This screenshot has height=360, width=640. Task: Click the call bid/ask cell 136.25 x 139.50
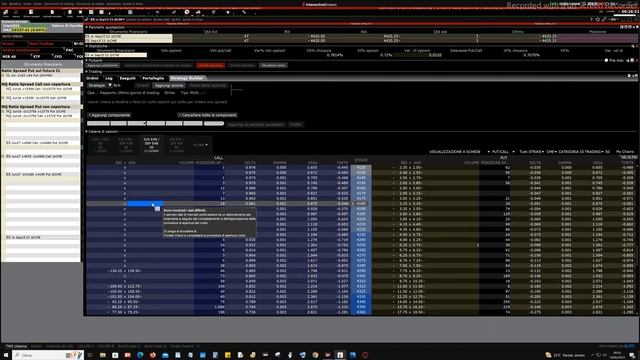tap(124, 271)
